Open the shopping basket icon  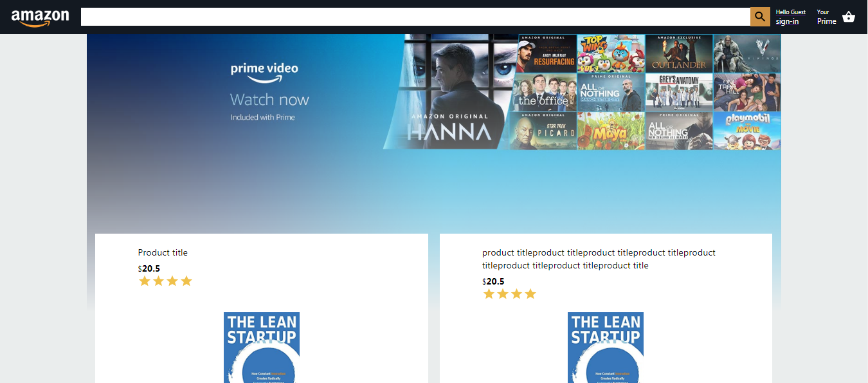pos(849,17)
